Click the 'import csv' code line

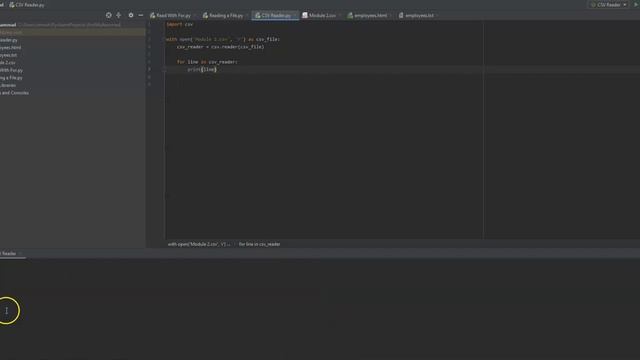pyautogui.click(x=180, y=24)
